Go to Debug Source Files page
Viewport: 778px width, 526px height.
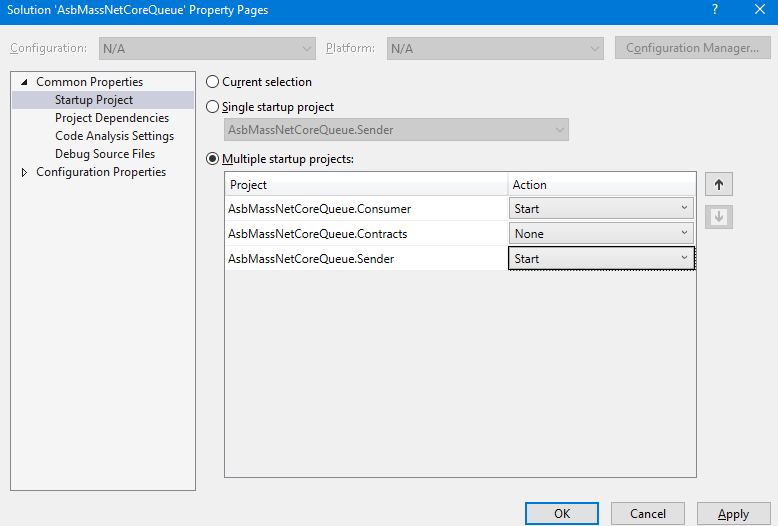pyautogui.click(x=105, y=154)
